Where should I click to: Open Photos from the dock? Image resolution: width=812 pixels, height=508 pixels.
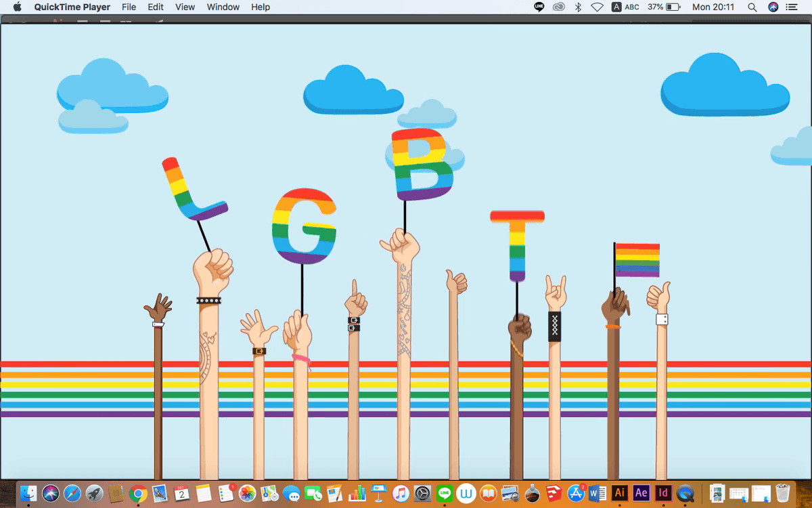[248, 493]
